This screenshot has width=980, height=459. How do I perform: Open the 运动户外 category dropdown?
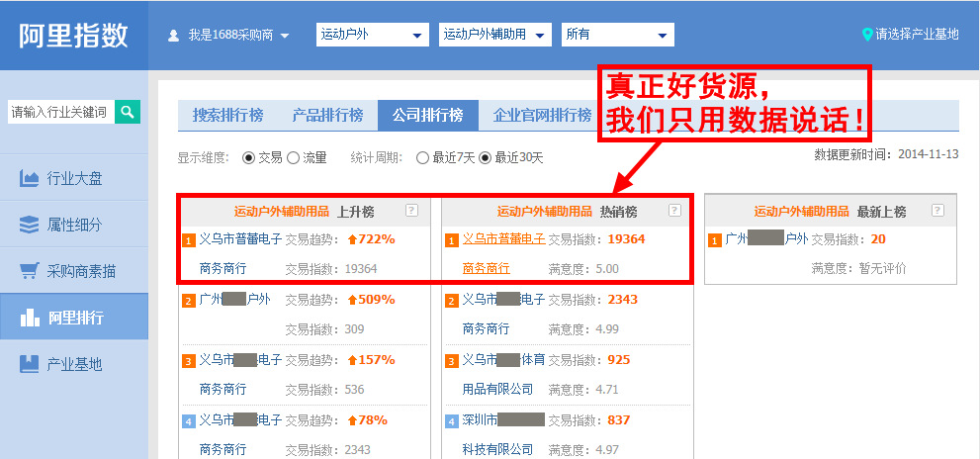373,35
